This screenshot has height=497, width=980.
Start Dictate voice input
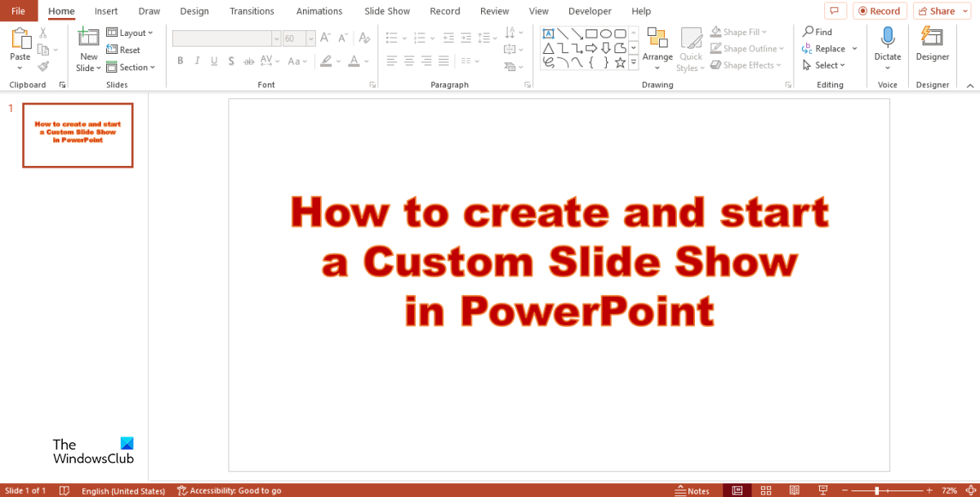point(887,38)
